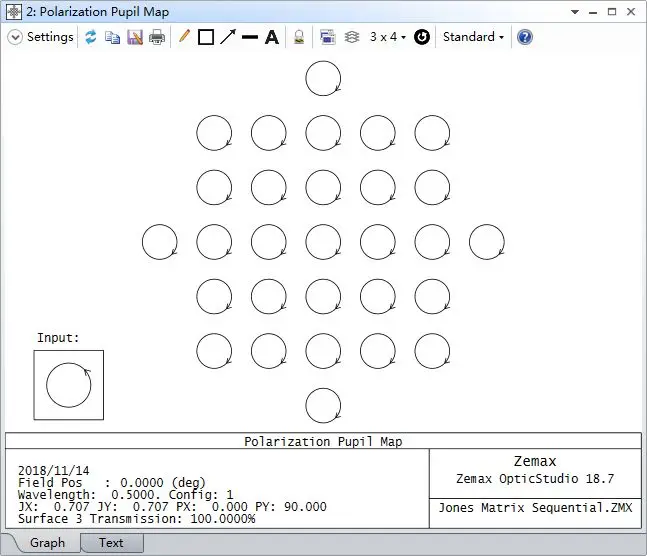Click the leftmost polarization circle in pupil map

(160, 242)
